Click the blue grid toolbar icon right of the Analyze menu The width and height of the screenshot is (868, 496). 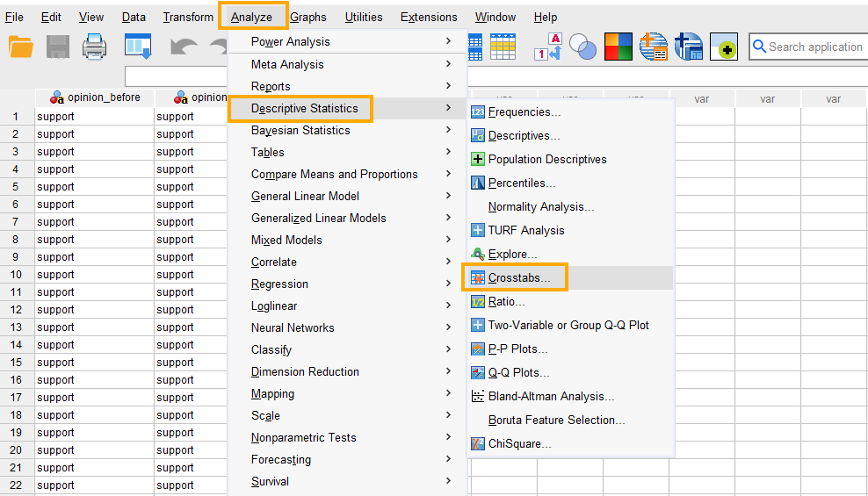coord(475,47)
